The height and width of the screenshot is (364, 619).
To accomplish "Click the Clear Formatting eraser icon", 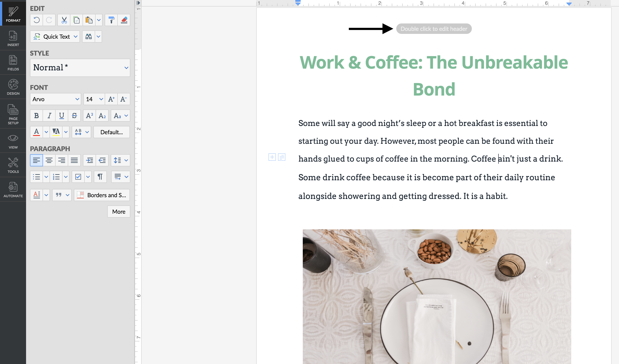I will (124, 20).
